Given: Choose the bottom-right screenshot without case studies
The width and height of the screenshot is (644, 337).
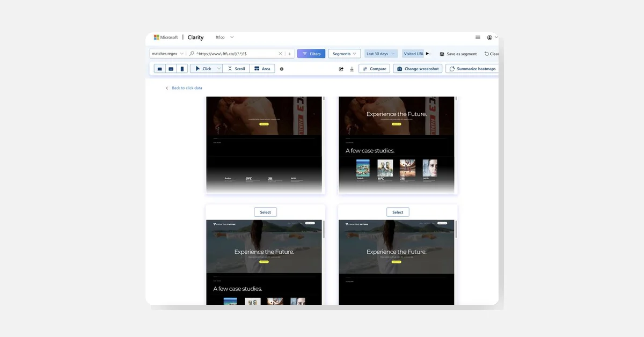Looking at the screenshot, I should [x=397, y=262].
